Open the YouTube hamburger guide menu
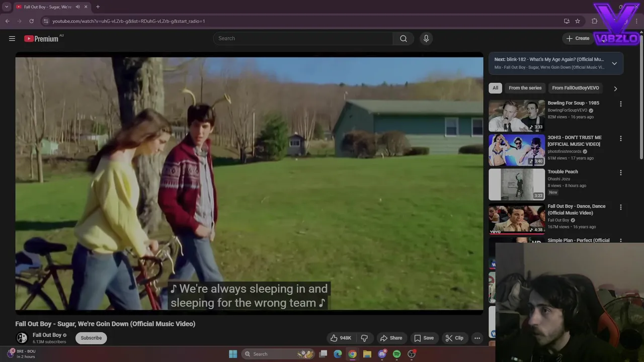Image resolution: width=644 pixels, height=362 pixels. [x=12, y=39]
